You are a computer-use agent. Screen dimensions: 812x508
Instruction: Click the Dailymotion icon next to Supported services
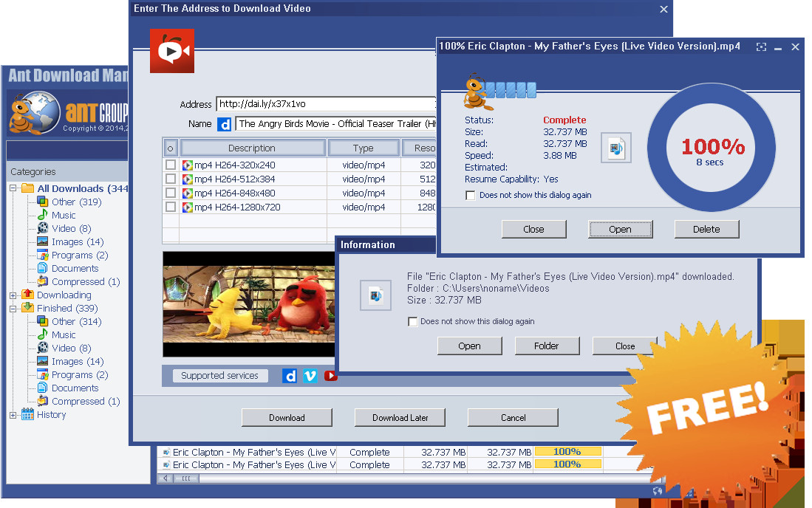(290, 376)
